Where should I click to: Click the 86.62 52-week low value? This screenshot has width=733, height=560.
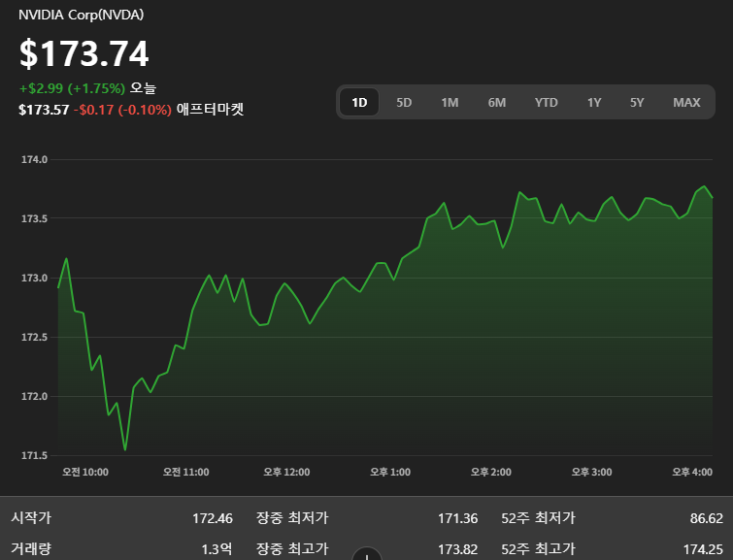pyautogui.click(x=707, y=518)
